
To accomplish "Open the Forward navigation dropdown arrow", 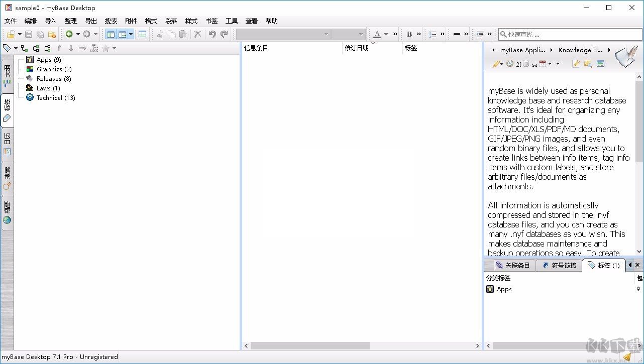I will (x=95, y=34).
